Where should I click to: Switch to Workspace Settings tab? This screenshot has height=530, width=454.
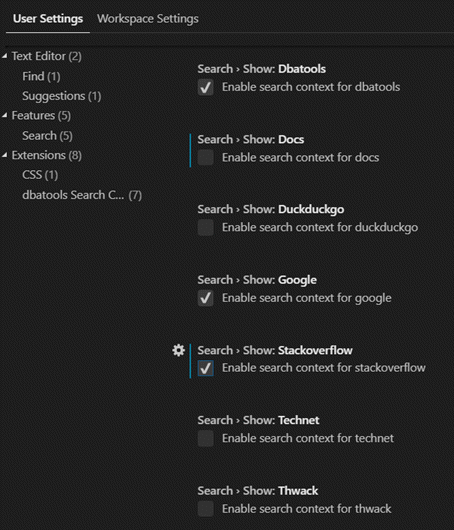pyautogui.click(x=148, y=19)
